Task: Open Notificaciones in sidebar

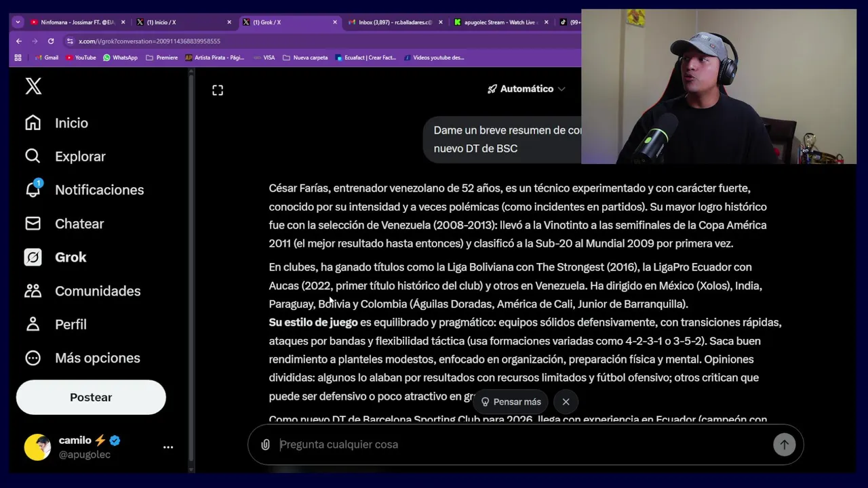Action: [x=84, y=190]
